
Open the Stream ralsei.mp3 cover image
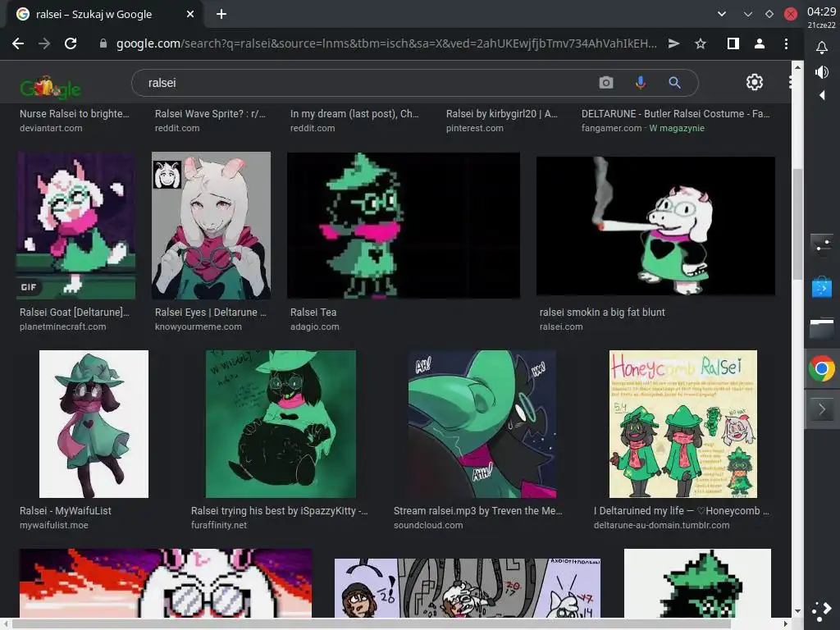(482, 424)
